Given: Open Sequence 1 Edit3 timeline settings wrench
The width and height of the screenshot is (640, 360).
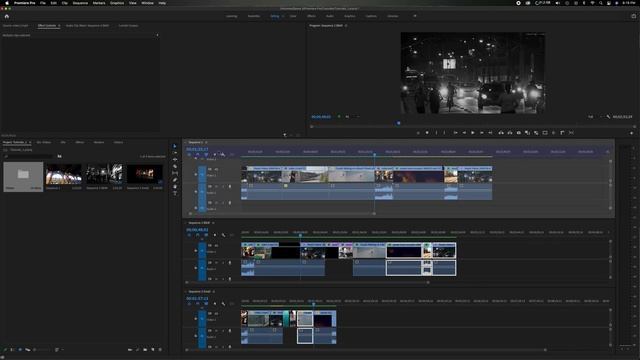Looking at the screenshot, I should click(223, 304).
